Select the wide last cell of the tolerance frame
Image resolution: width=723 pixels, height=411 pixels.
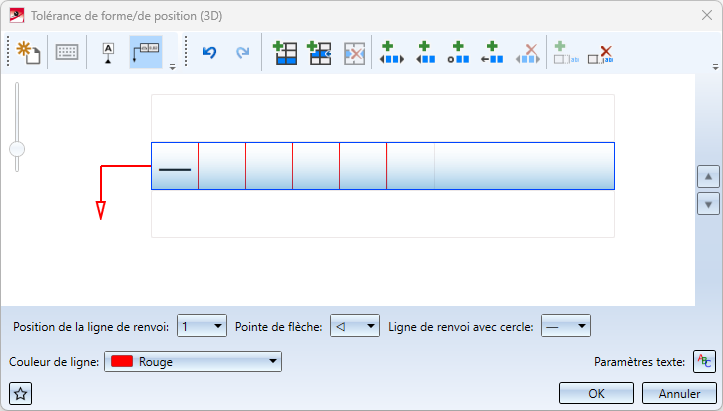pyautogui.click(x=524, y=166)
